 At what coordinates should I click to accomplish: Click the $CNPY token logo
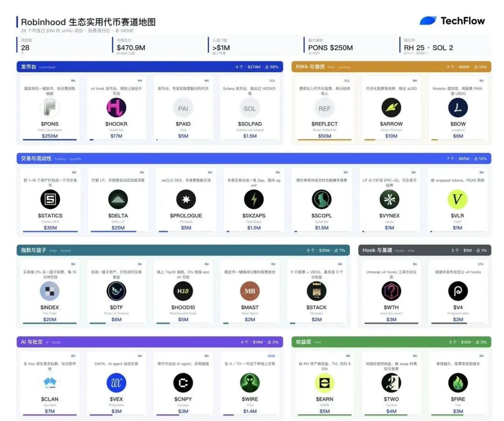tap(183, 383)
